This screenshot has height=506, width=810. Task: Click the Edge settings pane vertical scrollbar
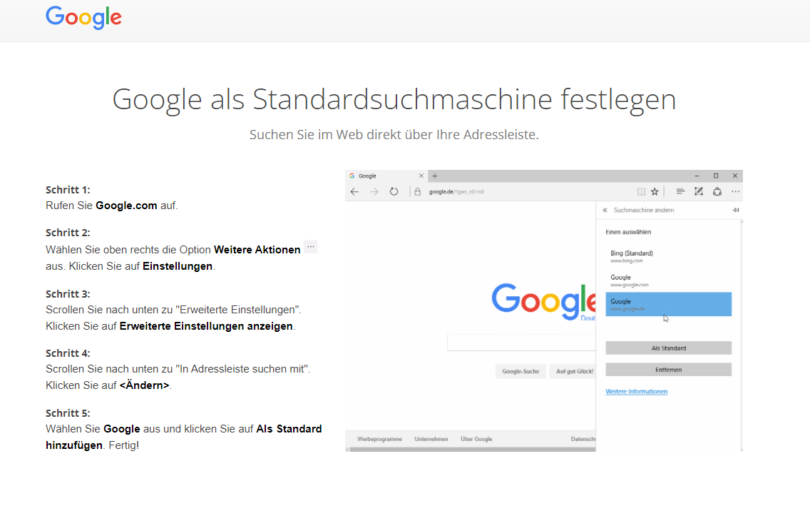click(x=741, y=335)
